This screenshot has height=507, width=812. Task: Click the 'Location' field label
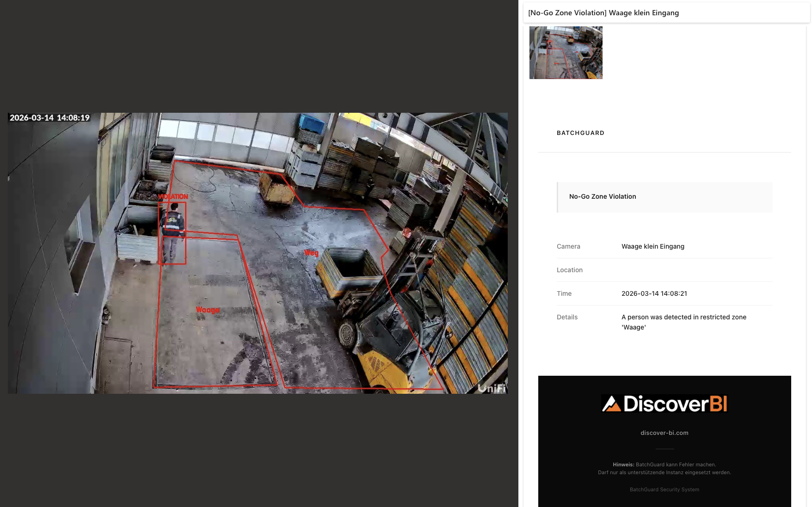click(x=569, y=270)
